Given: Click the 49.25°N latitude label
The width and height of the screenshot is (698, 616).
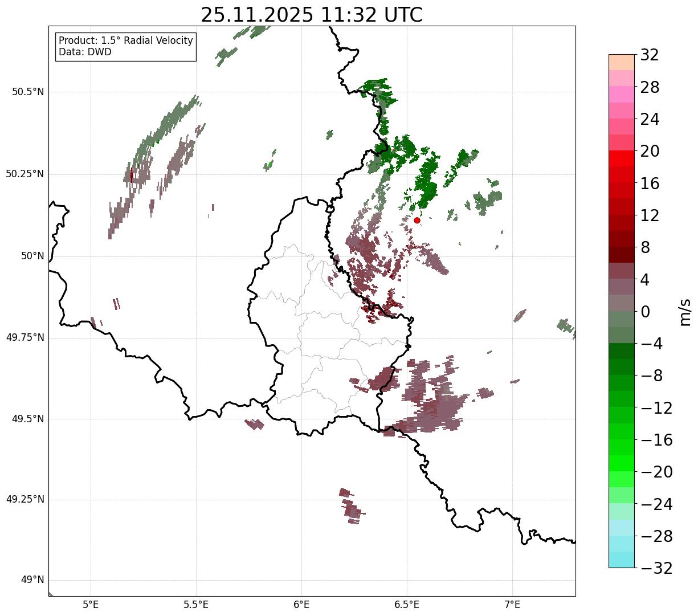Looking at the screenshot, I should 25,499.
